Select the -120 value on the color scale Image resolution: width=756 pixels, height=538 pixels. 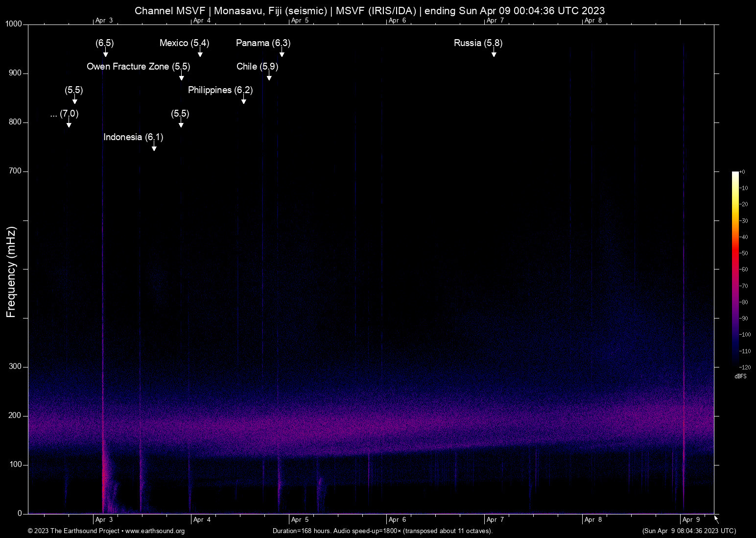pos(745,367)
